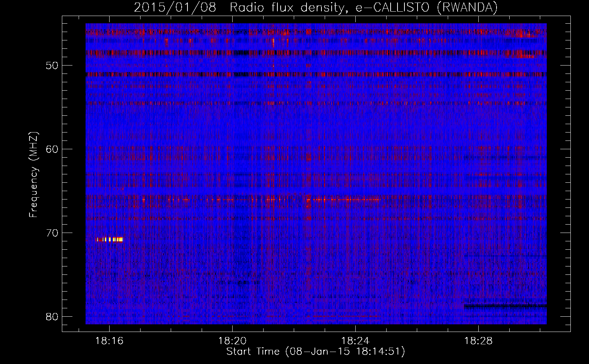Viewport: 589px width, 364px height.
Task: Click the bright yellow burst near 71 MHz
Action: [110, 240]
